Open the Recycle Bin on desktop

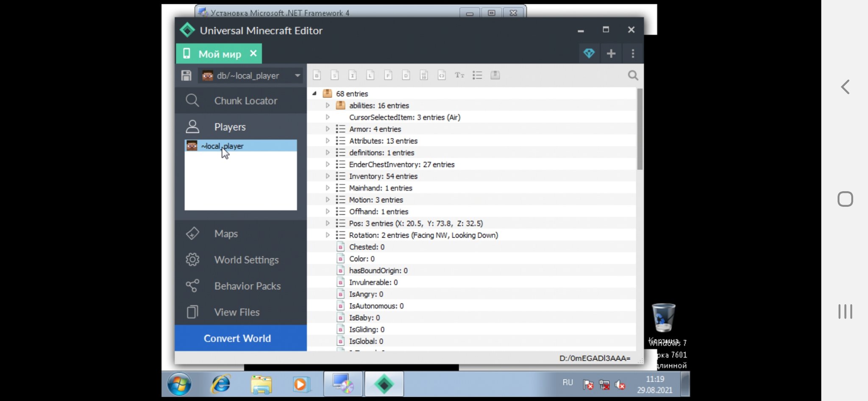pos(663,322)
